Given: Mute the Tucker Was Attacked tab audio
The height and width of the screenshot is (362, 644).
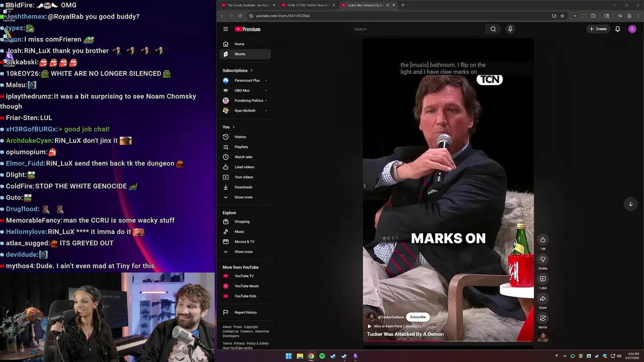Looking at the screenshot, I should tap(387, 5).
